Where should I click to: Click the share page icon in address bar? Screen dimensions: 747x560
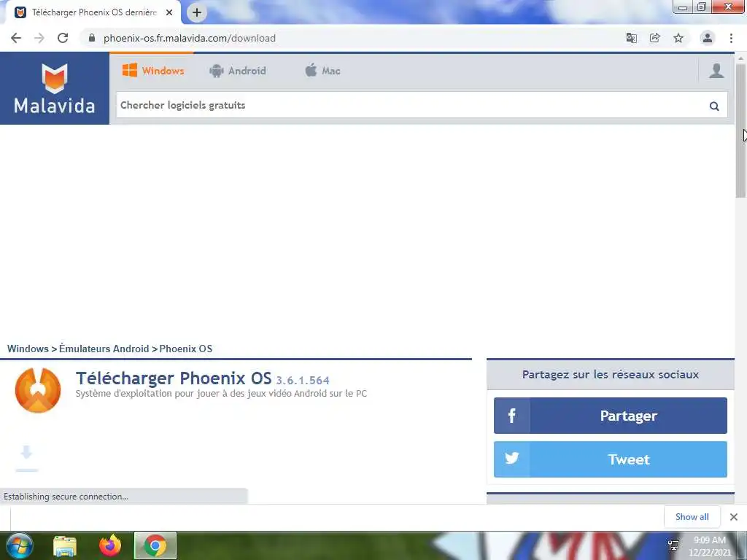(x=655, y=38)
